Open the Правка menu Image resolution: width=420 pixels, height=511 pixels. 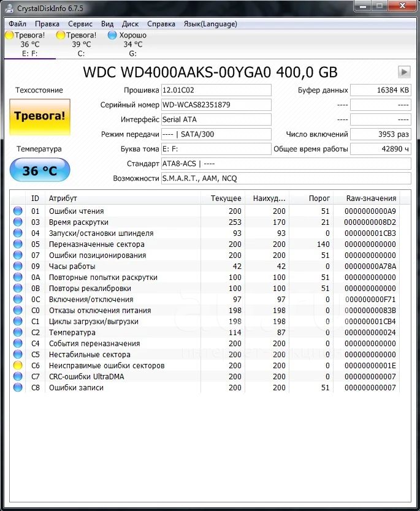47,24
